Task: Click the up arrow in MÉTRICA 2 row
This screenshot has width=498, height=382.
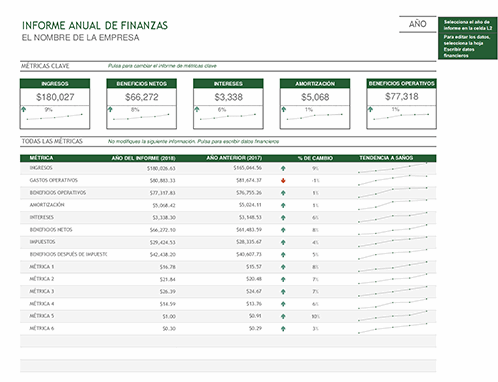Action: tap(283, 279)
